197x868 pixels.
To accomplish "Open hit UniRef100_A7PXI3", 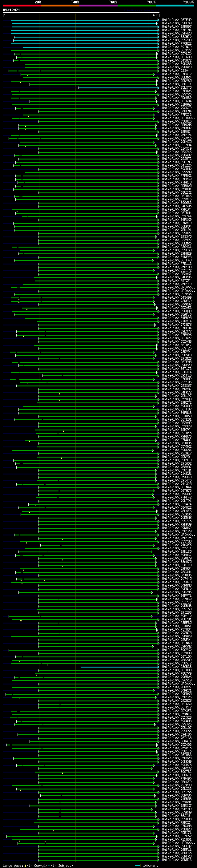I will (177, 115).
